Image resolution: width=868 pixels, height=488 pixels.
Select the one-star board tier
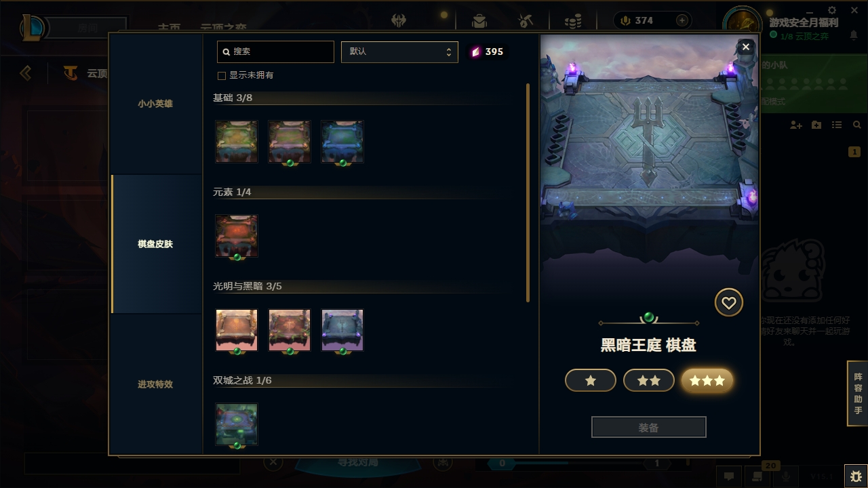click(x=591, y=381)
